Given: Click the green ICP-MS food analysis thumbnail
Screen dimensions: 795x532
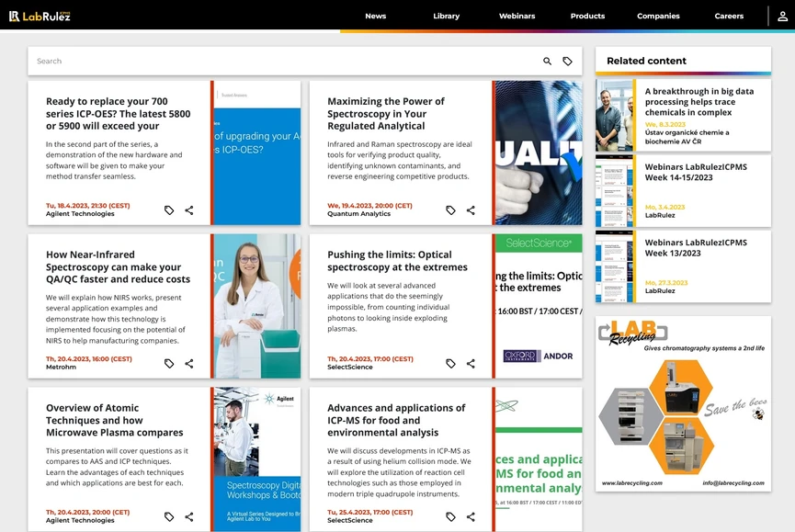Looking at the screenshot, I should pyautogui.click(x=539, y=459).
